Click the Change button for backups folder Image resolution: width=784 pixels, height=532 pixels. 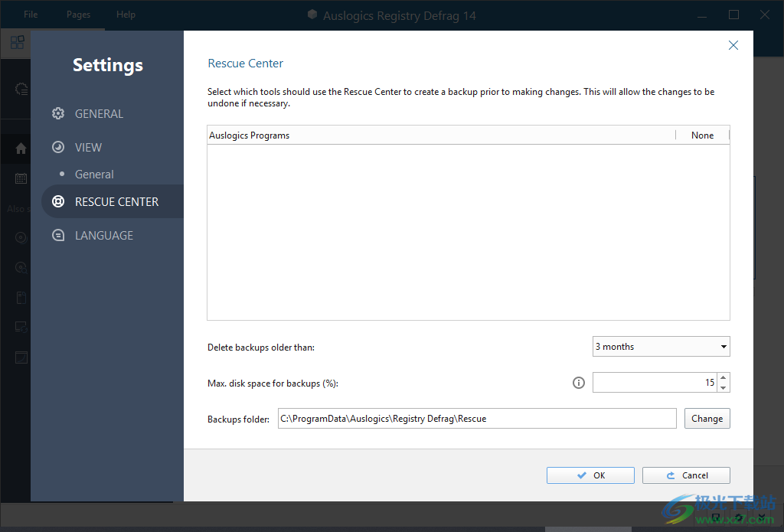click(x=707, y=419)
